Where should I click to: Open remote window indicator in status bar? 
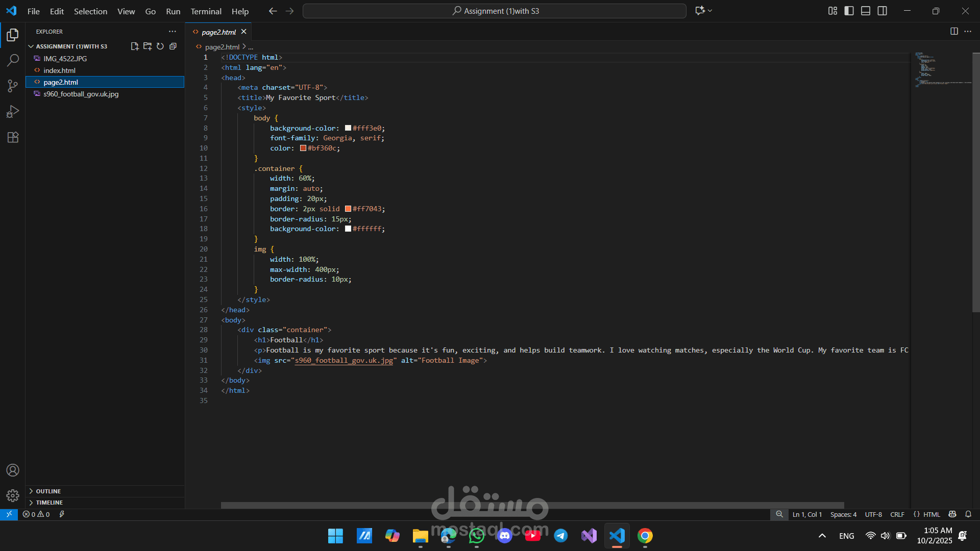coord(9,514)
